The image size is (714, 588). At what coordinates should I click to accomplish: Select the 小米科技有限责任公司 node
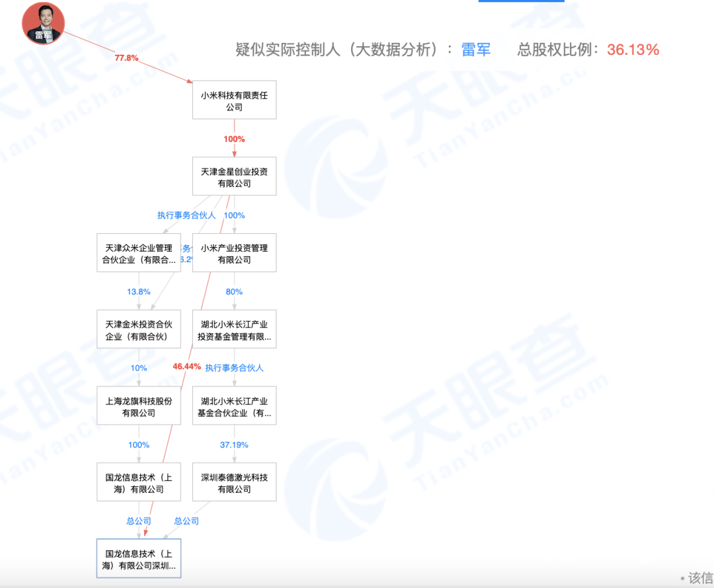[235, 100]
